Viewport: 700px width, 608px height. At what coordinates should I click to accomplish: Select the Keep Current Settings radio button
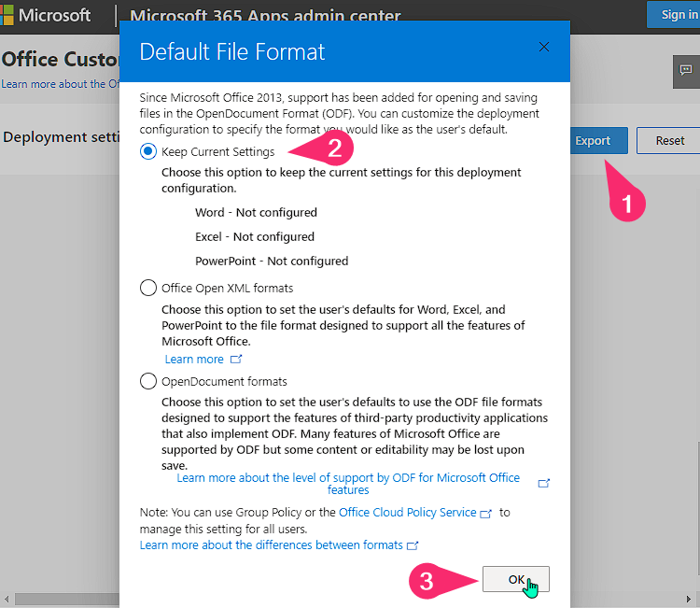[x=148, y=151]
